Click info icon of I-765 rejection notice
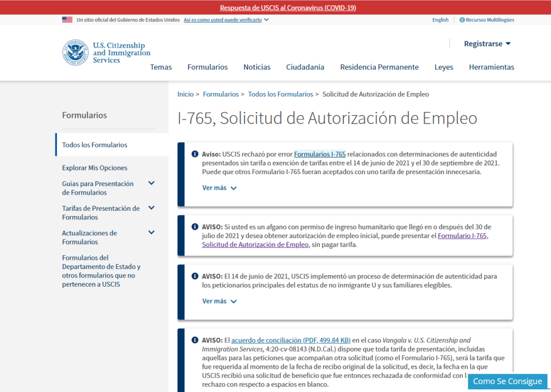 [195, 154]
